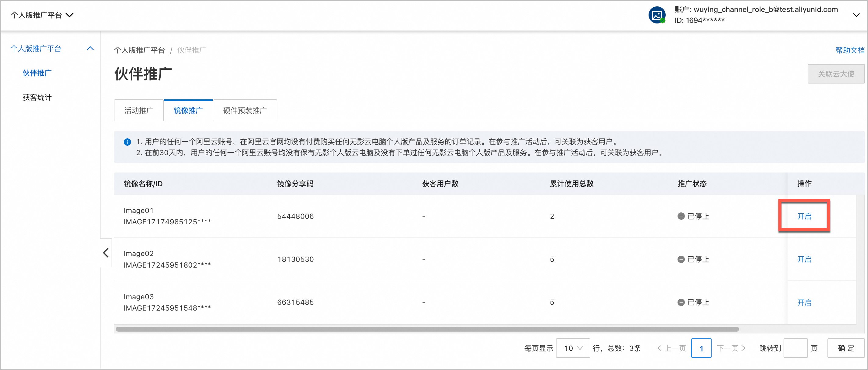Image resolution: width=868 pixels, height=370 pixels.
Task: Select 获客统计 in the sidebar
Action: (37, 98)
